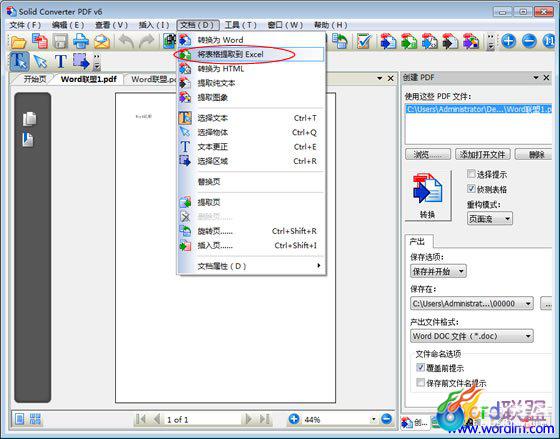
Task: Open the 创建 PDF panel dropdown arrow
Action: [536, 78]
